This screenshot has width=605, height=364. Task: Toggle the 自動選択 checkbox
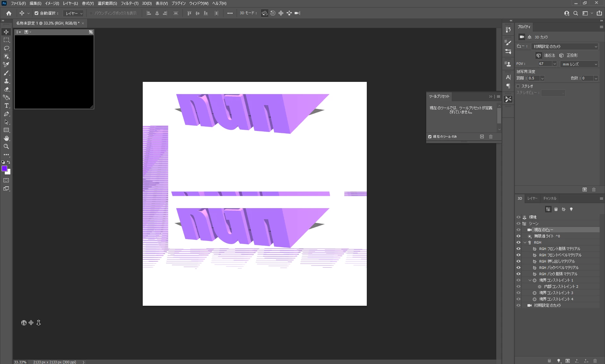37,13
